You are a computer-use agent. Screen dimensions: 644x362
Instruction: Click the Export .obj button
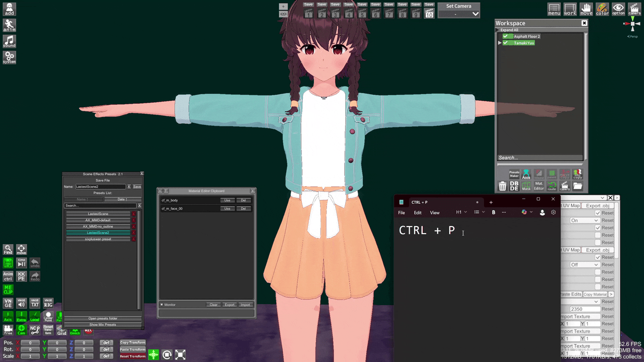point(597,205)
